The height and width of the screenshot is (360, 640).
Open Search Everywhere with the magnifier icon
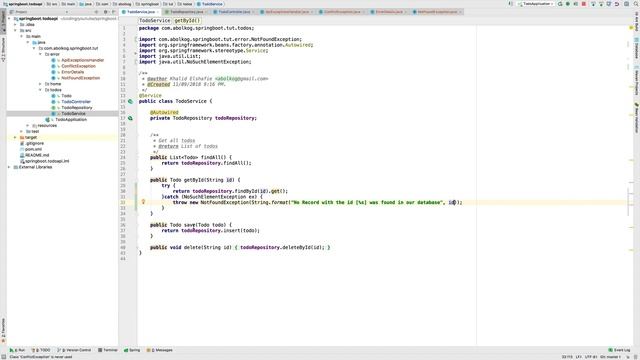[636, 4]
